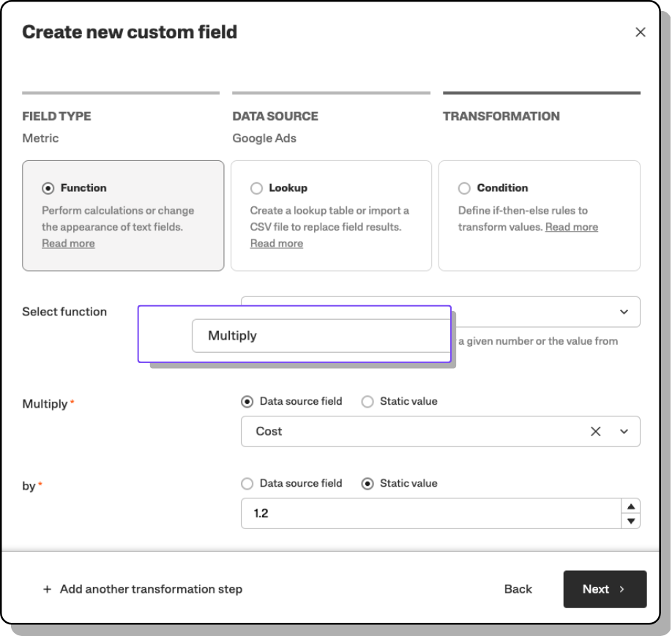Expand the Cost field dropdown
672x636 pixels.
coord(624,432)
